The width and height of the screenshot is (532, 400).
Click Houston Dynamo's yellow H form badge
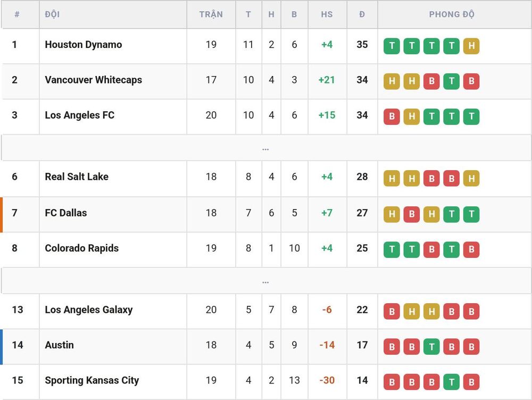(471, 46)
